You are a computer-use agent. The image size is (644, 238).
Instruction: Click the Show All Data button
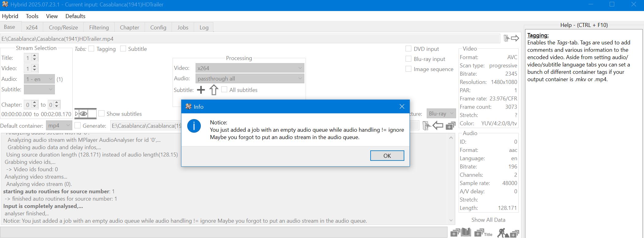point(488,220)
